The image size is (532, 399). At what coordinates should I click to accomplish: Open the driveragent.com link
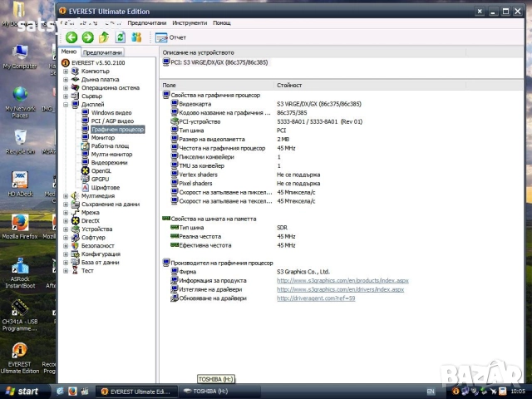(x=316, y=298)
